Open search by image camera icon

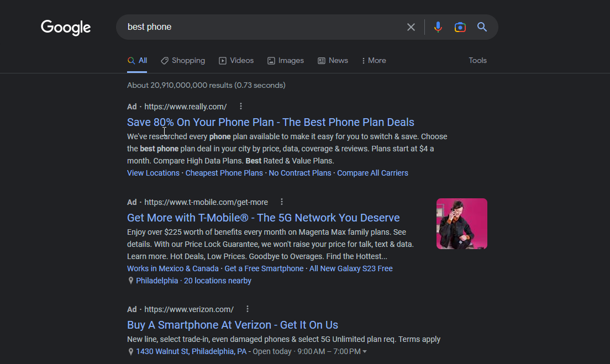460,27
